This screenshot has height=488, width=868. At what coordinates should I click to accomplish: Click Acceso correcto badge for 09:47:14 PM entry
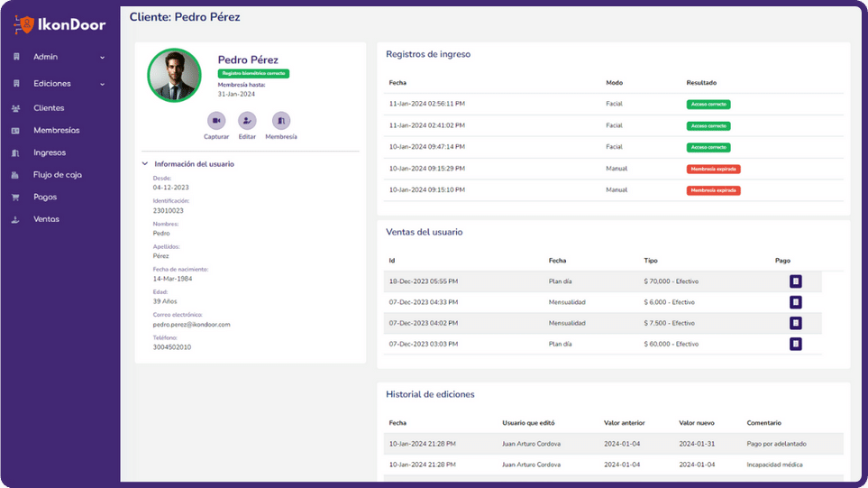pos(708,147)
